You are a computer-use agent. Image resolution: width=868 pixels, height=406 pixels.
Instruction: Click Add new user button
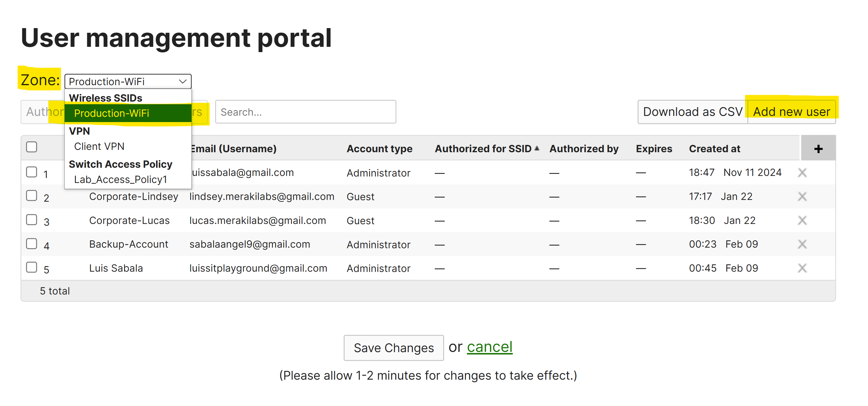click(791, 112)
